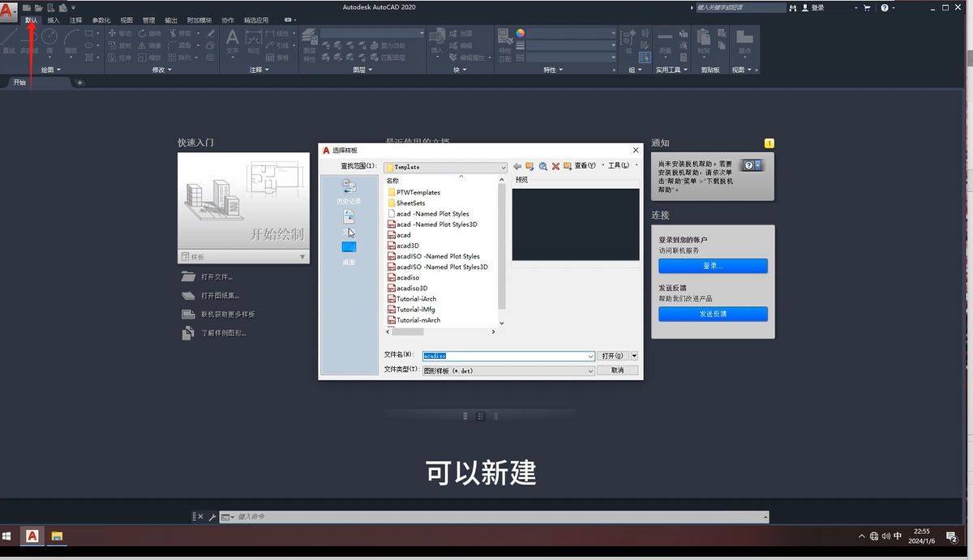Click the Paste (粘贴) clipboard icon
This screenshot has height=560, width=973.
703,41
